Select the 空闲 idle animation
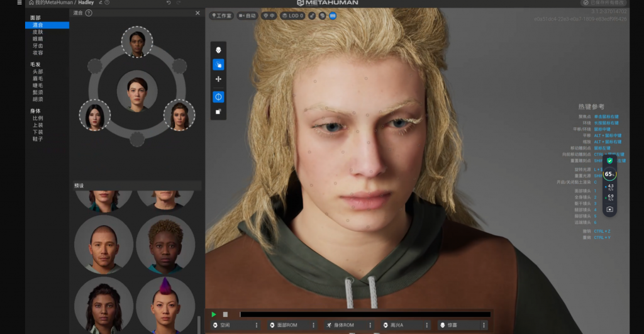The height and width of the screenshot is (334, 644). (x=231, y=325)
